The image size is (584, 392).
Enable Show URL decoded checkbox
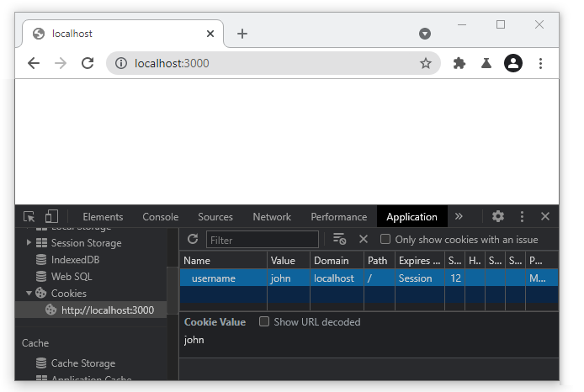[x=264, y=321]
